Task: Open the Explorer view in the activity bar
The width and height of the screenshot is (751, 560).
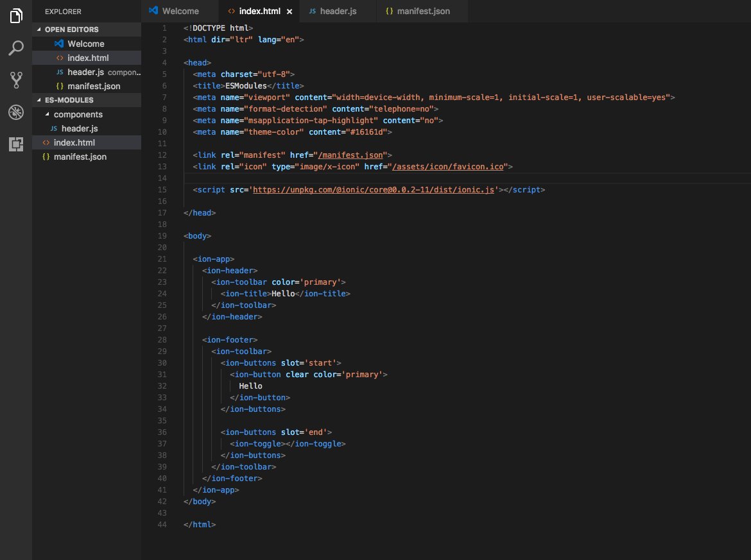Action: pos(16,16)
